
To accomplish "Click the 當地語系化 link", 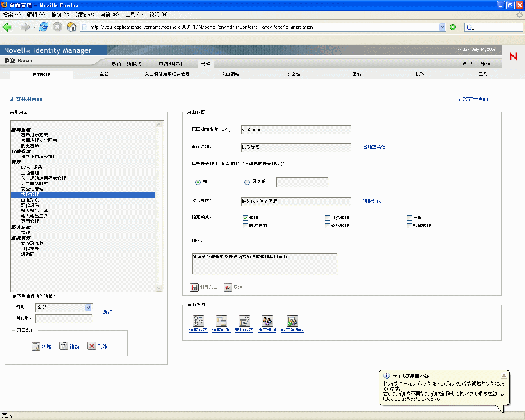I will 374,147.
